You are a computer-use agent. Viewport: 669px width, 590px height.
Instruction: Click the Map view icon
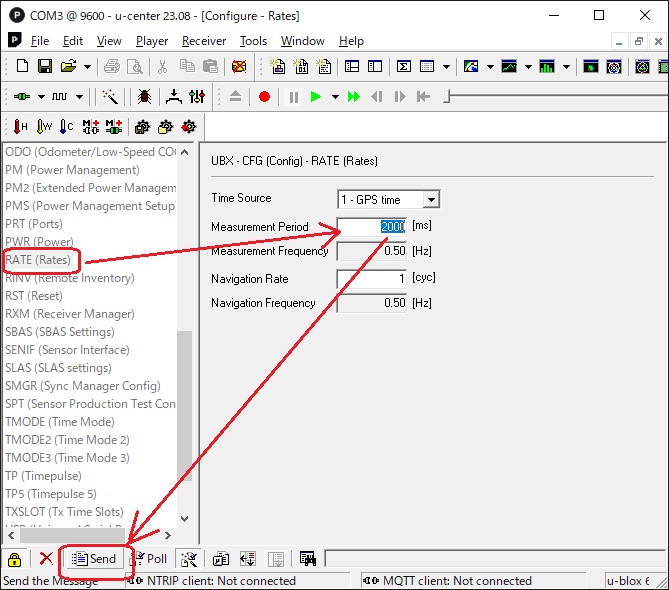(471, 67)
